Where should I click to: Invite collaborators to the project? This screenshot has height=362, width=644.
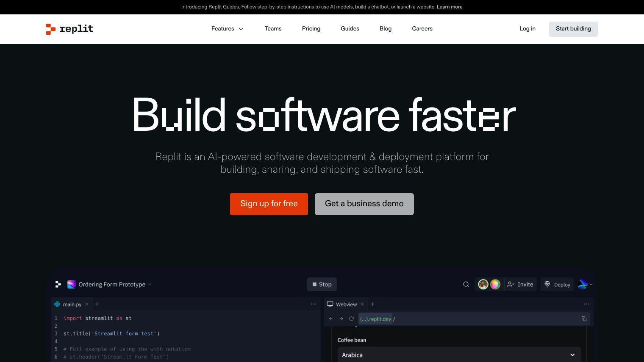coord(520,285)
